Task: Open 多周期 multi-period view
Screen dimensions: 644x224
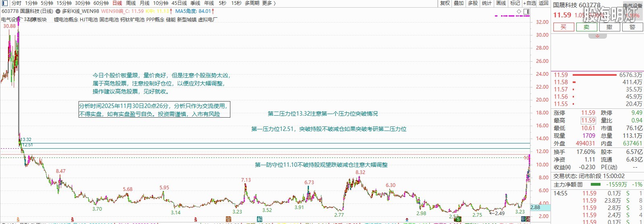Action: click(252, 3)
